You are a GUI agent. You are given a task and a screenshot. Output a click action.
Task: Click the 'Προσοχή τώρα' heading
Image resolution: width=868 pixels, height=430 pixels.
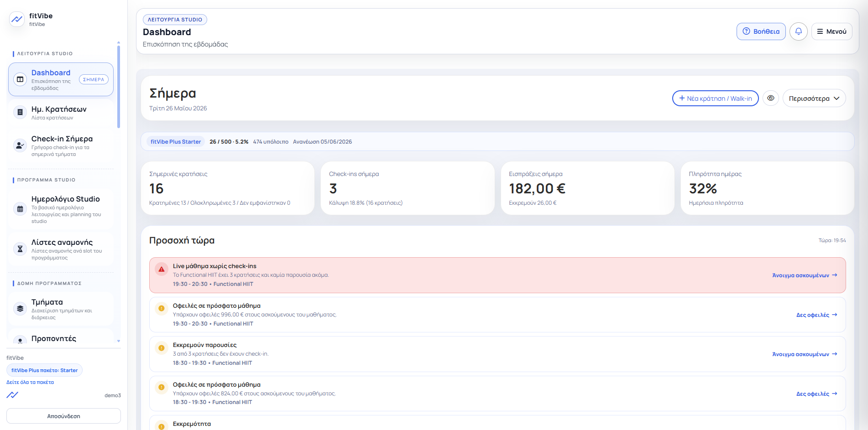(x=182, y=240)
